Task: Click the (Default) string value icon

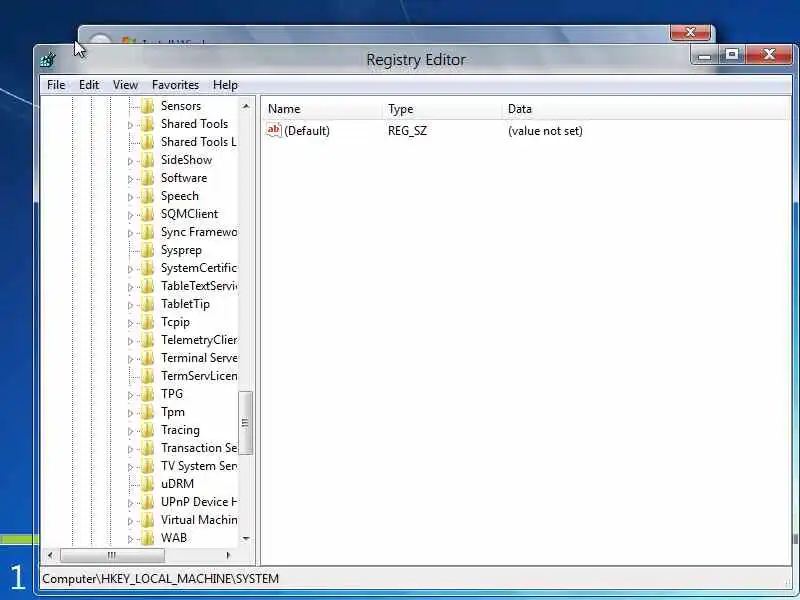Action: coord(273,131)
